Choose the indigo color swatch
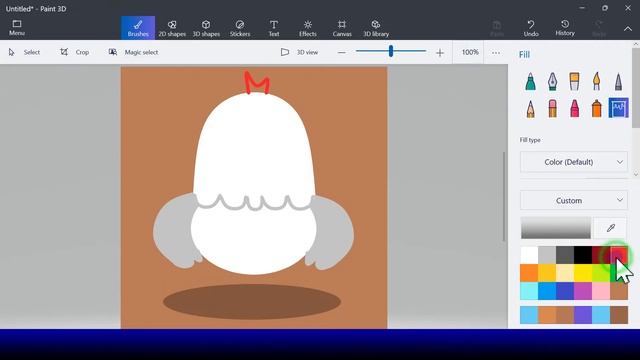Screen dimensions: 640x360 click(565, 291)
